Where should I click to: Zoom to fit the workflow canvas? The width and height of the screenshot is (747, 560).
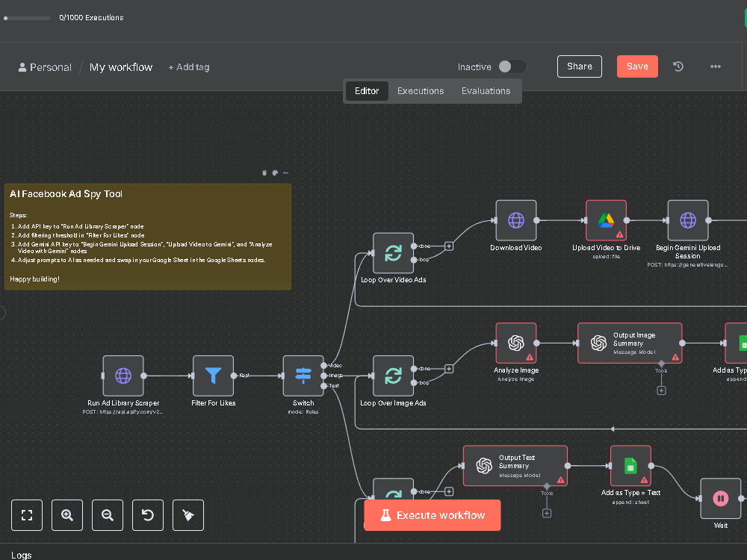27,515
